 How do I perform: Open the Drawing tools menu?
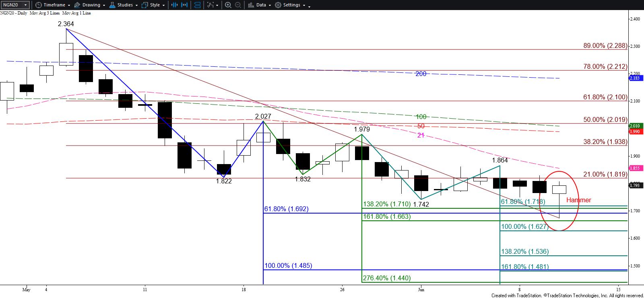[89, 5]
